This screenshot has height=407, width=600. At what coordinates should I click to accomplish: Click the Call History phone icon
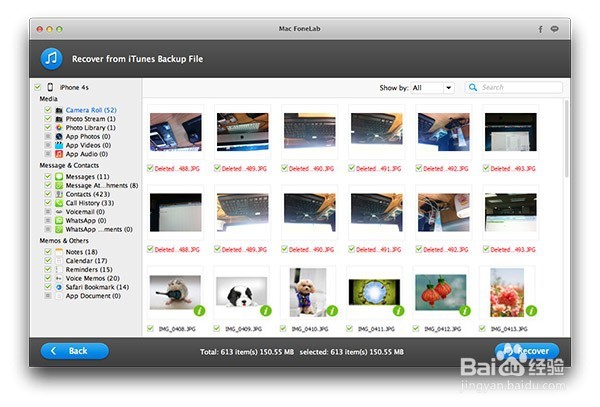(x=59, y=203)
